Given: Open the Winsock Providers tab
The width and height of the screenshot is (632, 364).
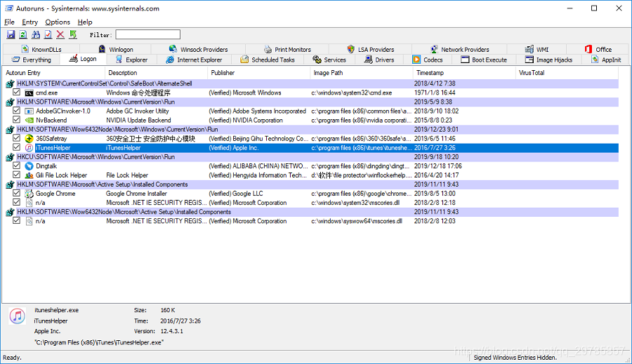Looking at the screenshot, I should click(198, 50).
